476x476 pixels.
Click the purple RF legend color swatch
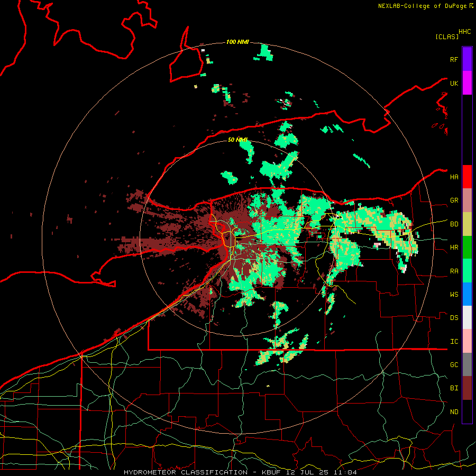pyautogui.click(x=467, y=59)
